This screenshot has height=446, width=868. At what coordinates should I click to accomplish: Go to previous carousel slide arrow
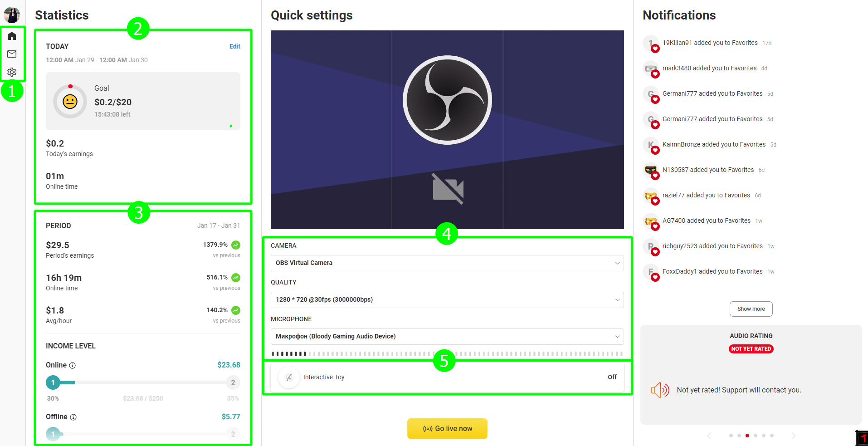pyautogui.click(x=709, y=436)
